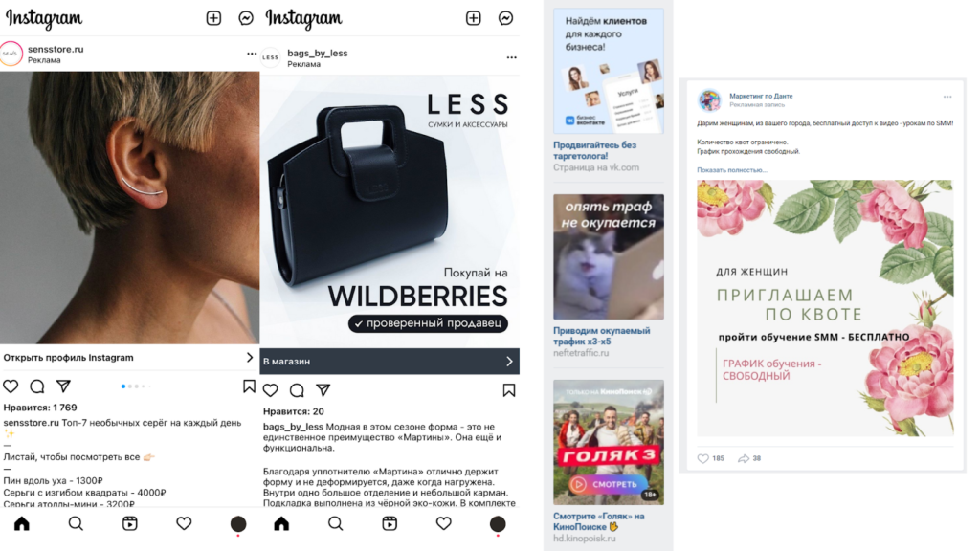Screen dimensions: 980x551
Task: Create new post in right Instagram header
Action: coord(473,18)
